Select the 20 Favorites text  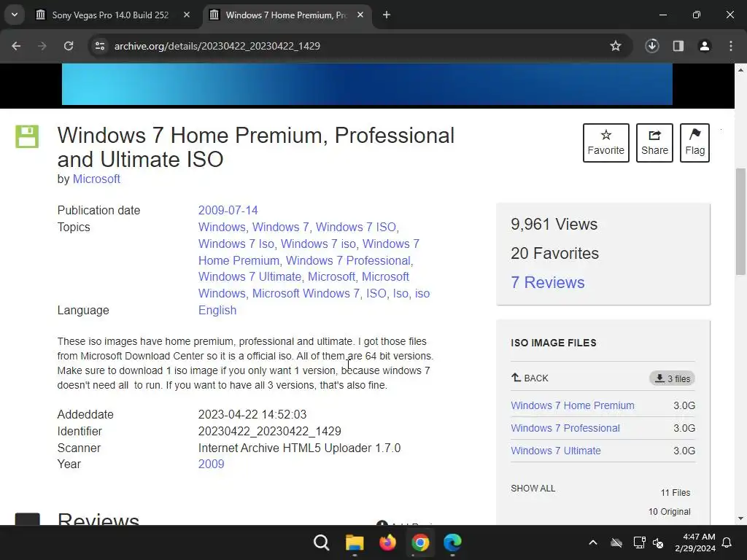(554, 253)
